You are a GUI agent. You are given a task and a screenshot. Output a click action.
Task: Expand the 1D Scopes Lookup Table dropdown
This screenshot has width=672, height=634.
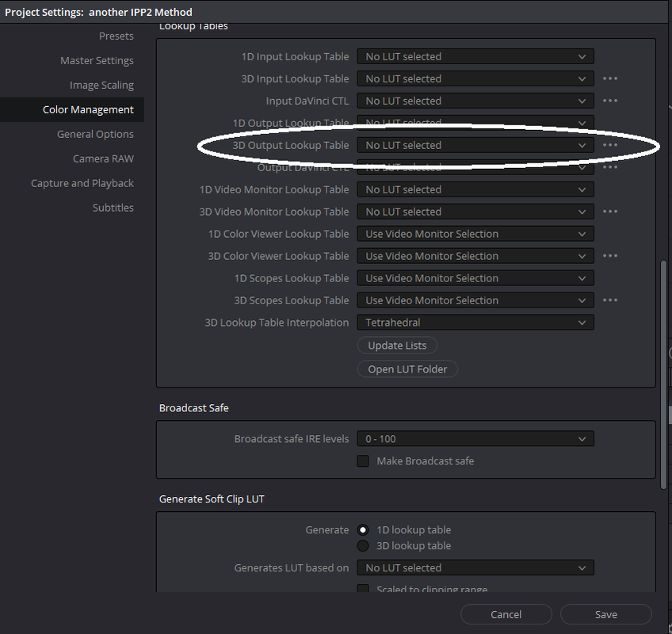click(475, 278)
